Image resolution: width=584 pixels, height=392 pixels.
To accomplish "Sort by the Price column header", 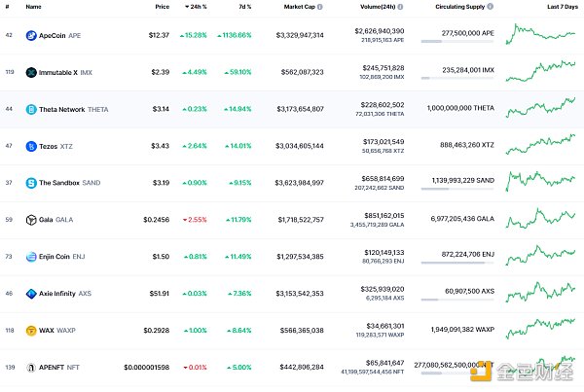I will pos(162,7).
